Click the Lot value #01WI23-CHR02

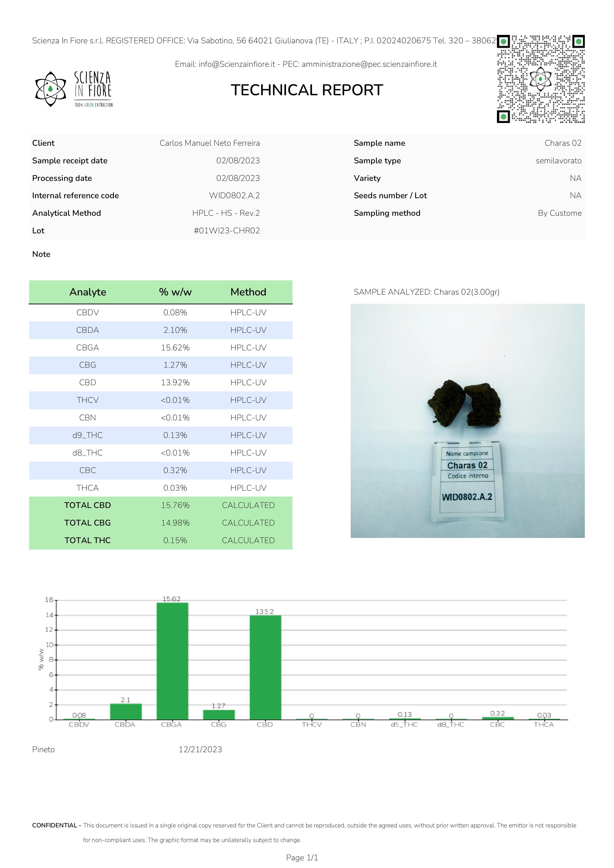click(226, 231)
